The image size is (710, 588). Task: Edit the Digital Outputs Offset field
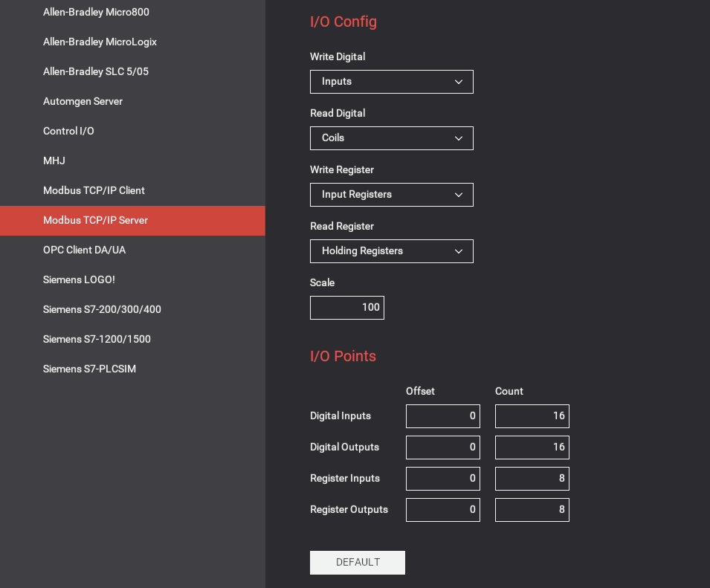point(443,448)
